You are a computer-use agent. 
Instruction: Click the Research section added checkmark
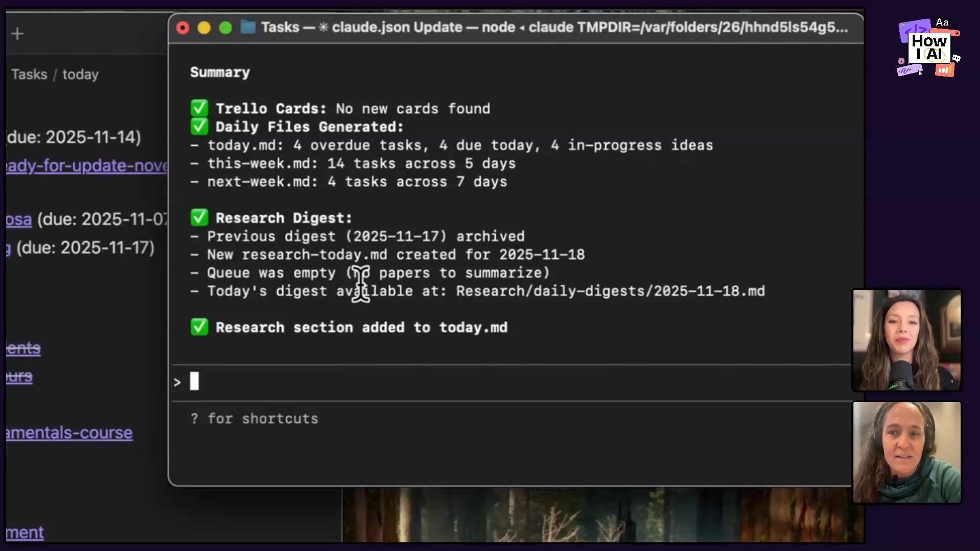point(199,327)
